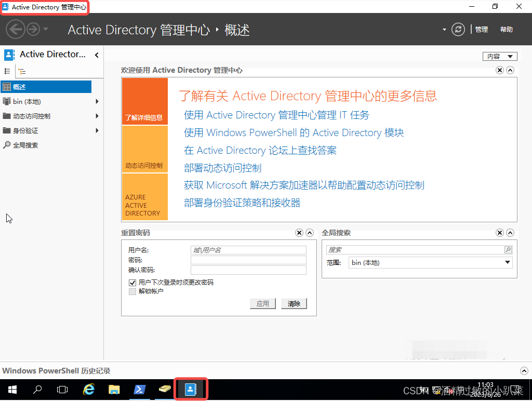Screen dimensions: 532x401
Task: Expand bin (本地) submenu arrow
Action: coord(97,101)
